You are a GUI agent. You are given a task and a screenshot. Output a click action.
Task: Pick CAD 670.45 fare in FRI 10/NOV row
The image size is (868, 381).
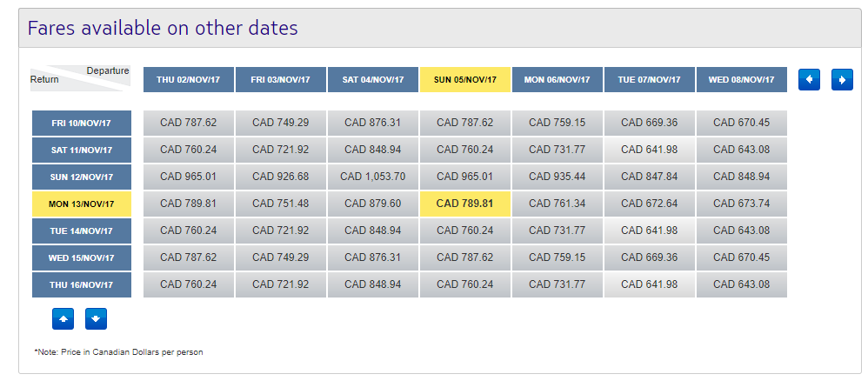tap(742, 123)
